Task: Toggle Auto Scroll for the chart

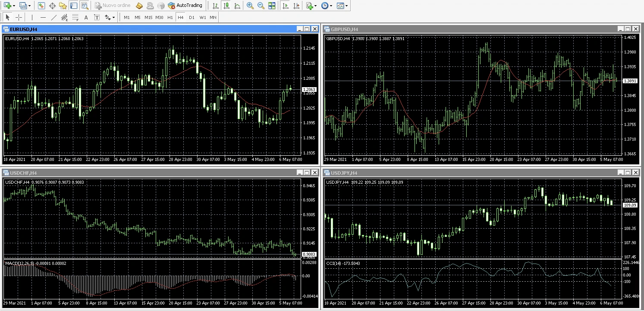Action: (285, 5)
